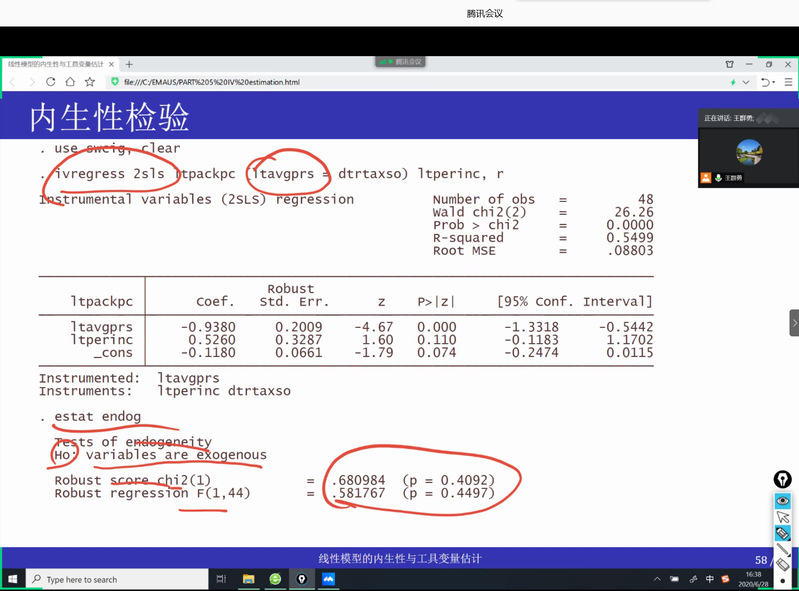Viewport: 799px width, 591px height.
Task: Open a new tab with the plus button
Action: 129,64
